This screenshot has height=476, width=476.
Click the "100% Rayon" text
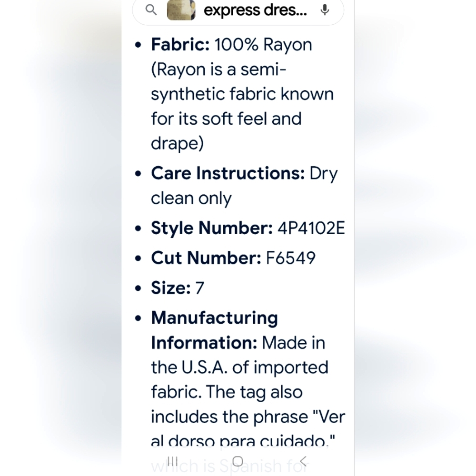click(263, 45)
